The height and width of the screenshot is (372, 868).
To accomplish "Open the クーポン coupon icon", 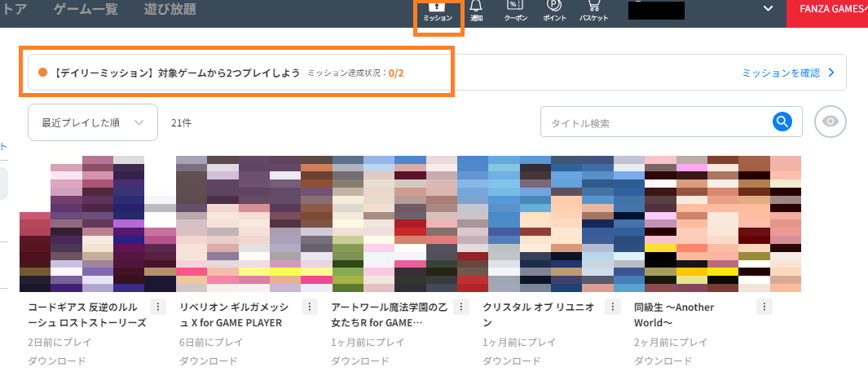I will [x=515, y=11].
